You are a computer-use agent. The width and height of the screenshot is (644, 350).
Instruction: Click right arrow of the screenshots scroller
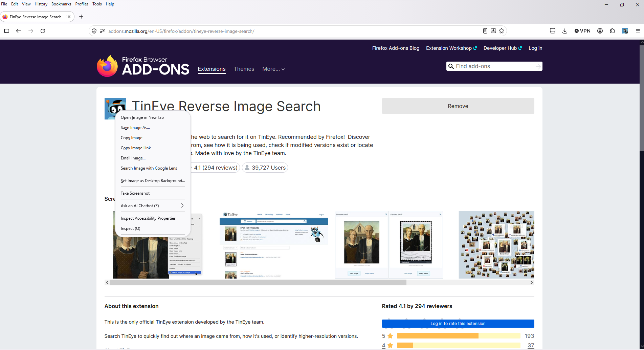coord(532,282)
